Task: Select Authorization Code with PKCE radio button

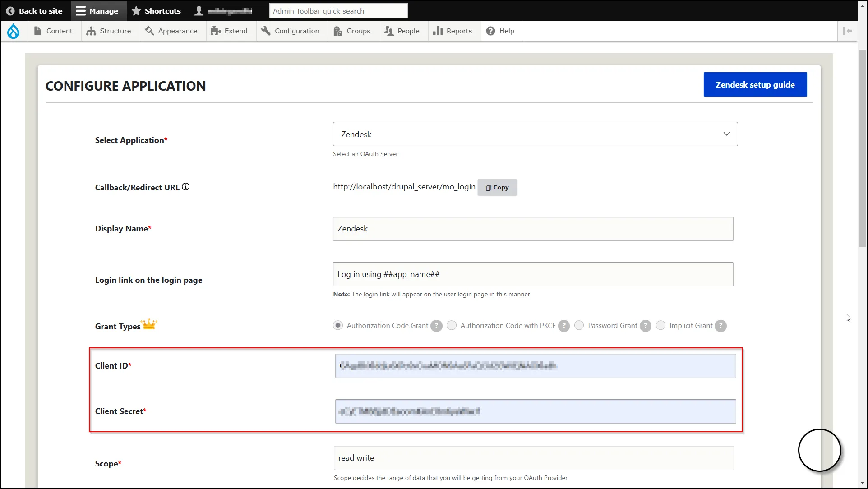Action: tap(452, 325)
